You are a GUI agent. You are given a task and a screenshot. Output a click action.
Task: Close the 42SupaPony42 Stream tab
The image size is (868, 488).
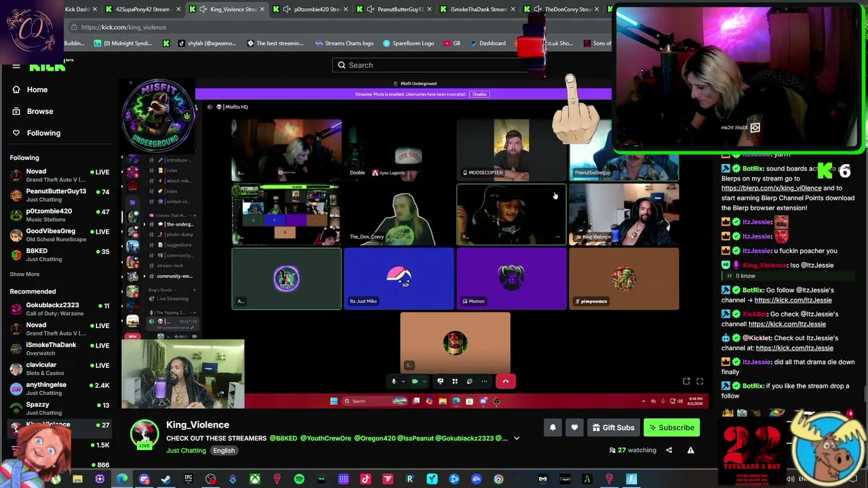tap(178, 9)
